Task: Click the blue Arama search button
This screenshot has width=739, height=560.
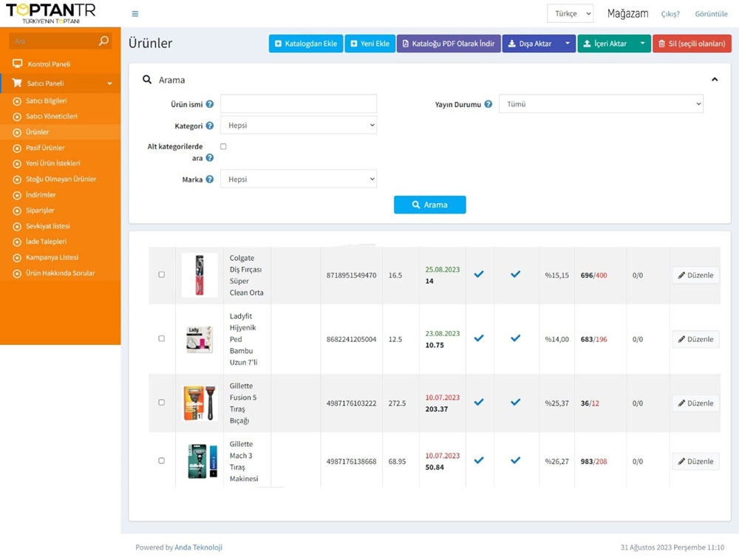Action: (430, 205)
